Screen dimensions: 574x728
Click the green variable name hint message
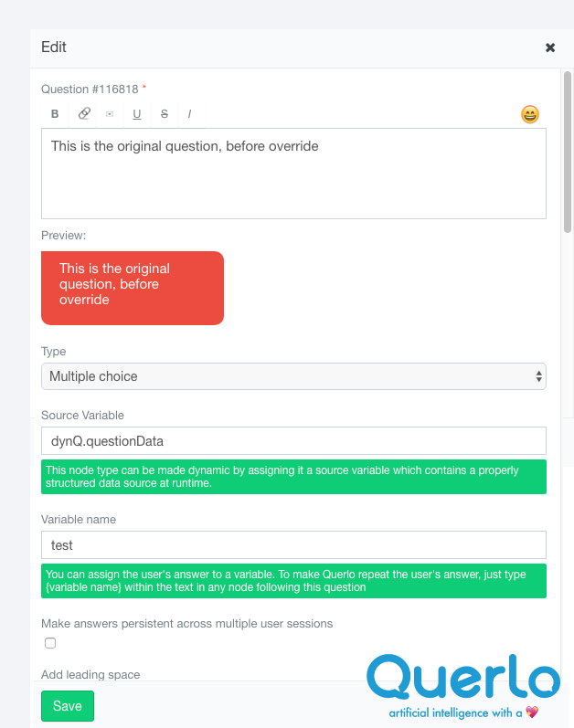click(293, 581)
